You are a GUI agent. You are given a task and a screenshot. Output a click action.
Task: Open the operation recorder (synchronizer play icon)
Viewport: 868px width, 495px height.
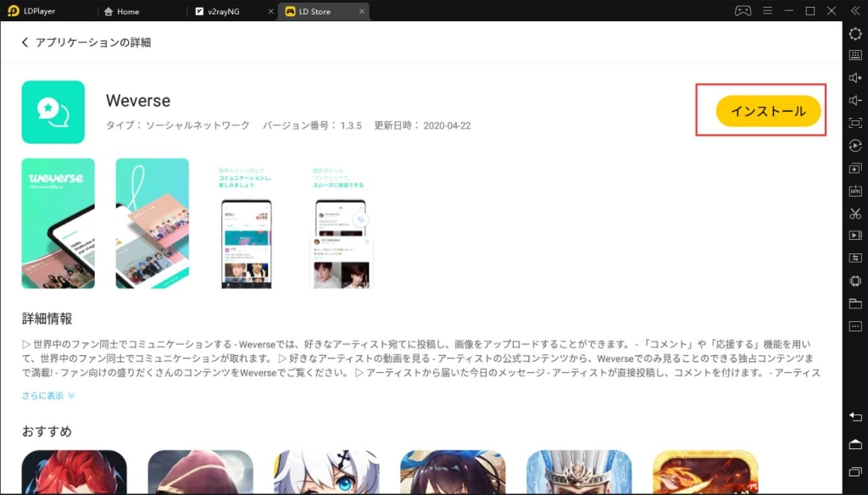pyautogui.click(x=855, y=146)
